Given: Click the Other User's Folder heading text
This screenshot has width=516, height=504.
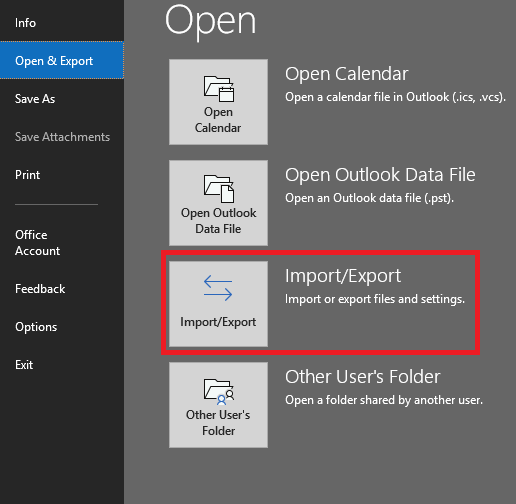Looking at the screenshot, I should [x=363, y=377].
